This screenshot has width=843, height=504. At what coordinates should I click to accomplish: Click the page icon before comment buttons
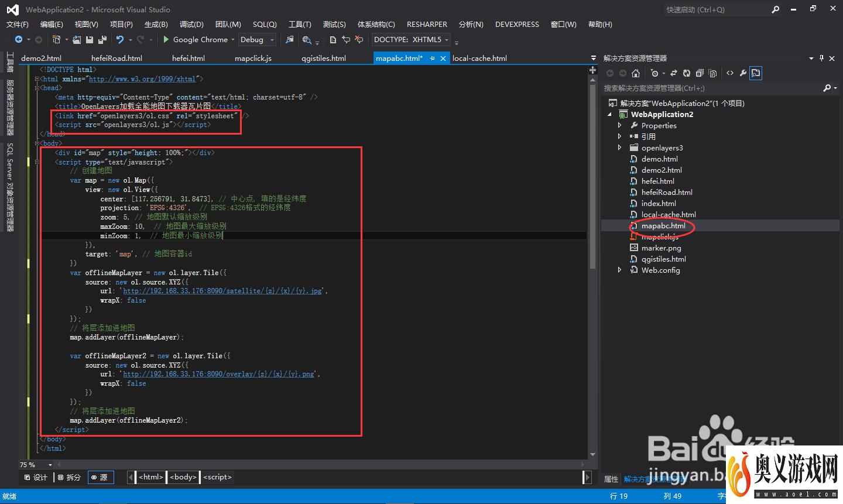(333, 39)
